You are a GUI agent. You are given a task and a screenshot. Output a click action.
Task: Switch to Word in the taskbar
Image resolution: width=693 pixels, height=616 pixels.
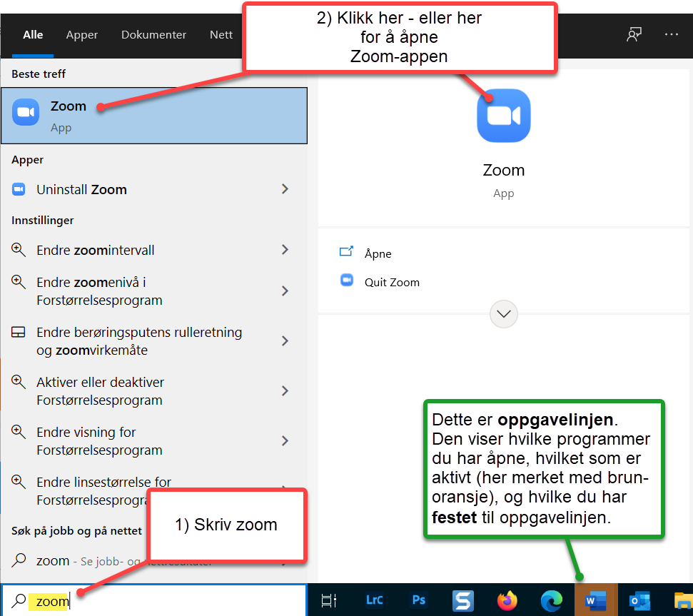(x=595, y=600)
